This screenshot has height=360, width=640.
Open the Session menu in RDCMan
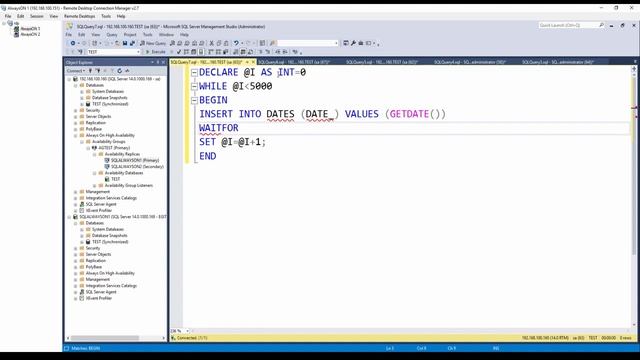(36, 16)
